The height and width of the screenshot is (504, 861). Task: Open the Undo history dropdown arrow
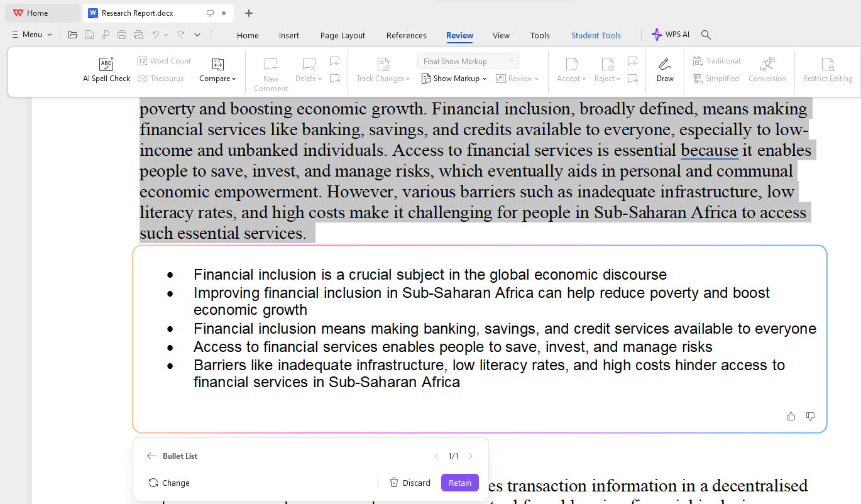pyautogui.click(x=166, y=35)
